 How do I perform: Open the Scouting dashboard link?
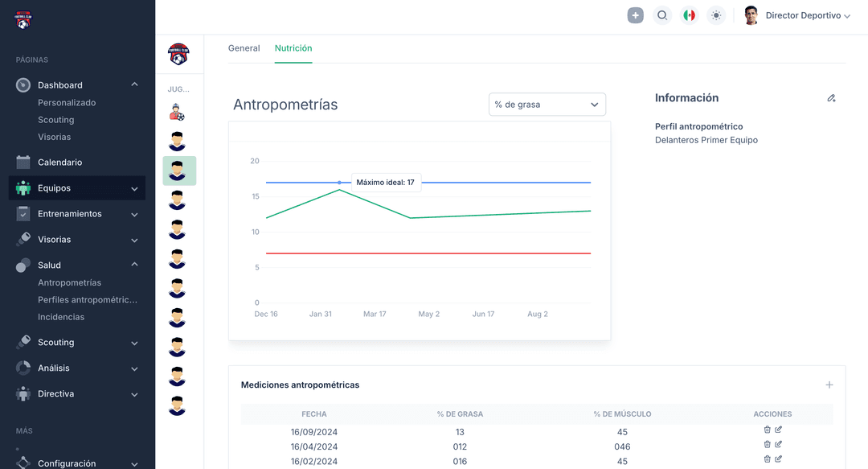56,120
